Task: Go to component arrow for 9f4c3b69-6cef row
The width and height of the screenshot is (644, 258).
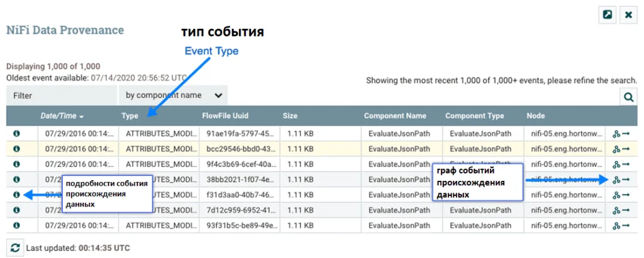Action: point(626,164)
